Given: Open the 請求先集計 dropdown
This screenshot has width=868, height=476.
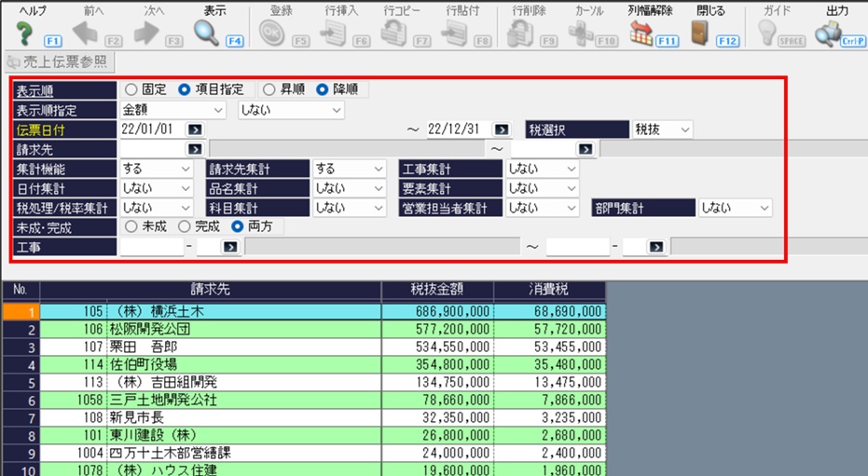Looking at the screenshot, I should click(349, 169).
